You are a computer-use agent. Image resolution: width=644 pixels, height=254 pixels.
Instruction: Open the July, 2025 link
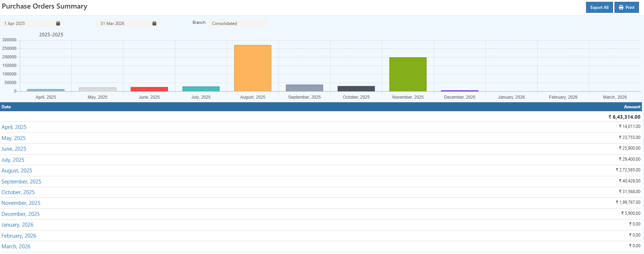tap(13, 160)
